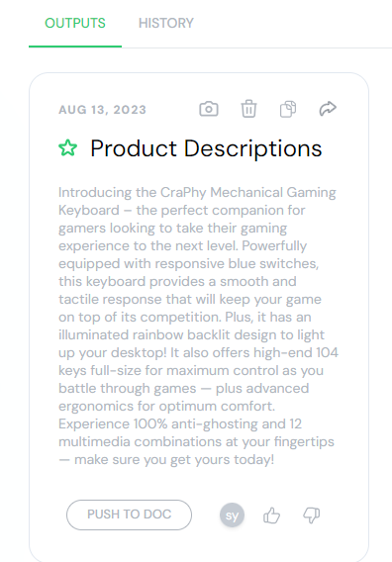
Task: Favorite the output with the green star
Action: tap(67, 148)
